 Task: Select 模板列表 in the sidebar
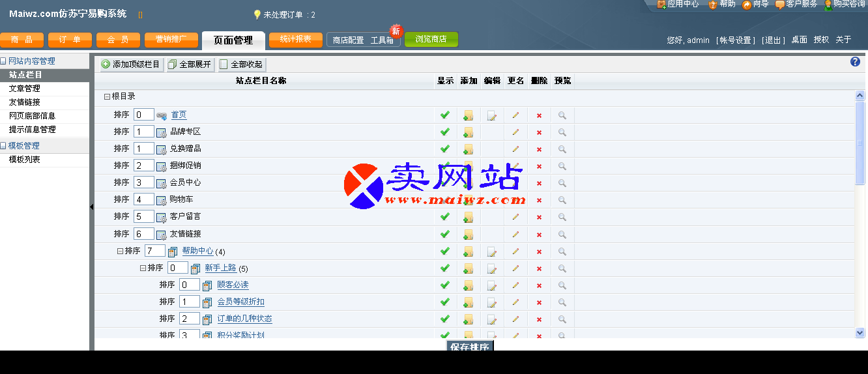25,160
